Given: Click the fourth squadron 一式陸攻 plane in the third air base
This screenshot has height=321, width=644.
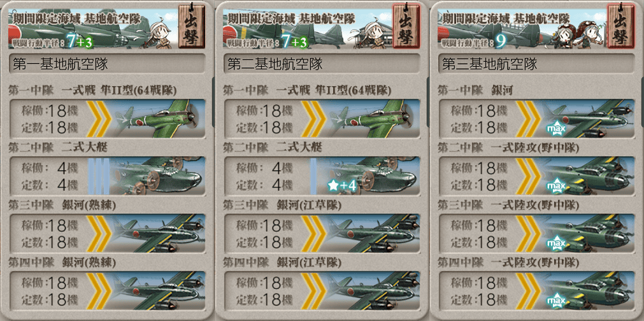Looking at the screenshot, I should click(587, 290).
